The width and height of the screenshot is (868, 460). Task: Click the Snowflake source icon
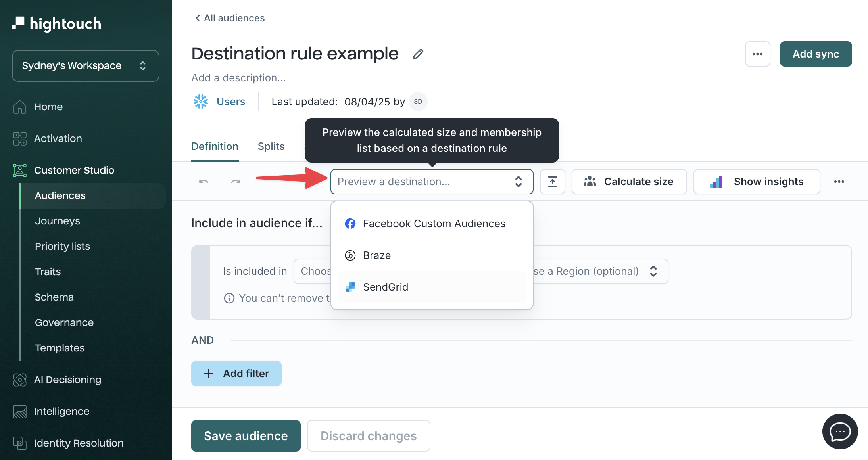[x=201, y=102]
